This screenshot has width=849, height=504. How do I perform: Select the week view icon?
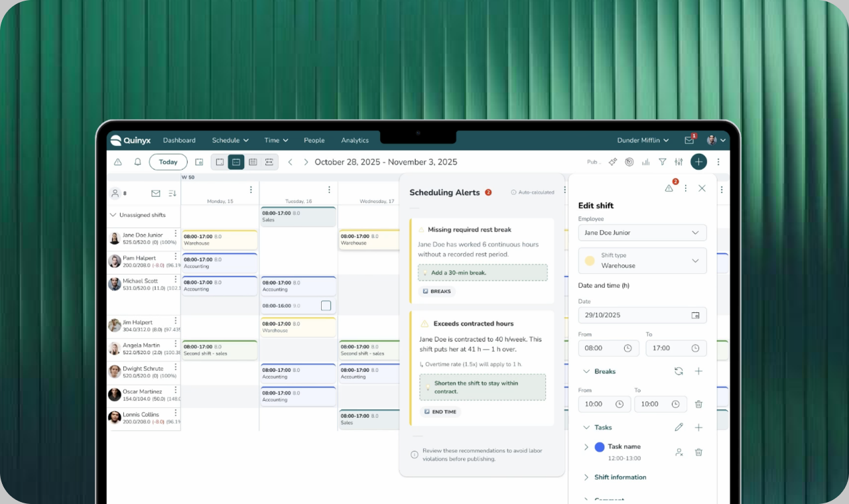236,162
